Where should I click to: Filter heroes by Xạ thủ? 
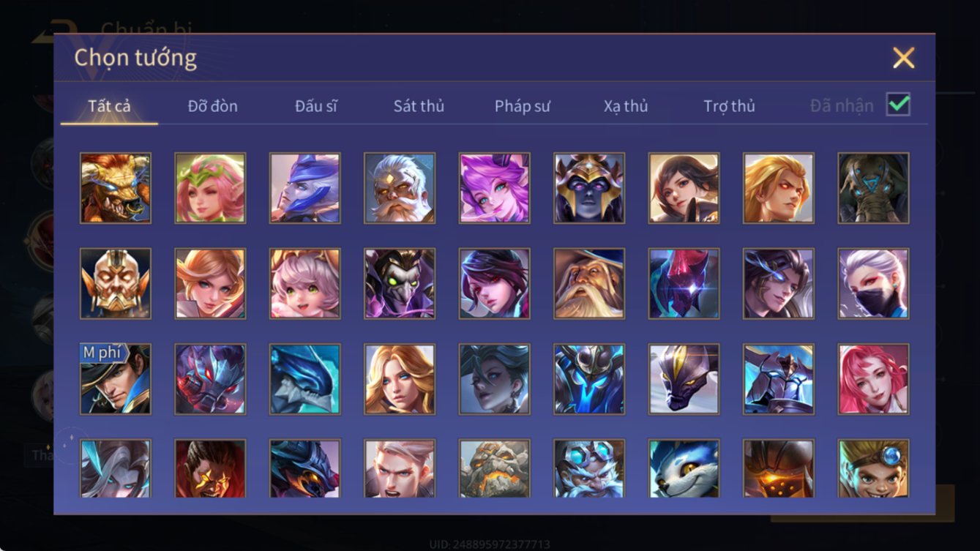click(x=626, y=106)
